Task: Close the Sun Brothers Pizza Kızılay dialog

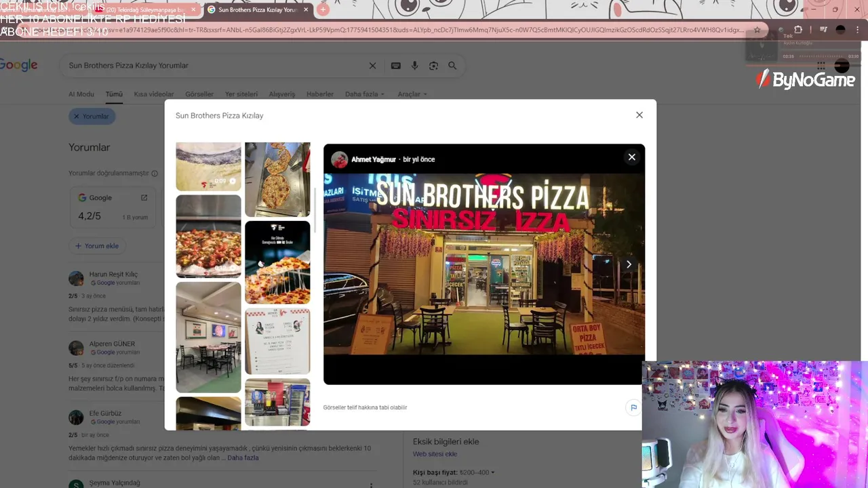Action: (x=639, y=115)
